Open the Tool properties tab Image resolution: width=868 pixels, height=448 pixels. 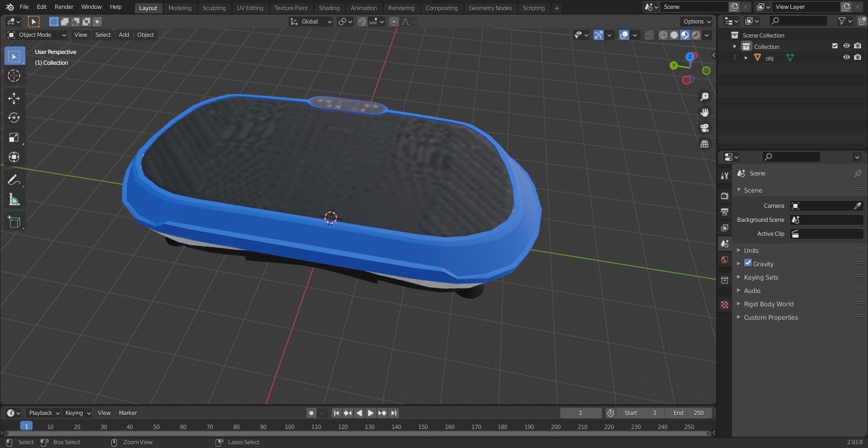(724, 175)
